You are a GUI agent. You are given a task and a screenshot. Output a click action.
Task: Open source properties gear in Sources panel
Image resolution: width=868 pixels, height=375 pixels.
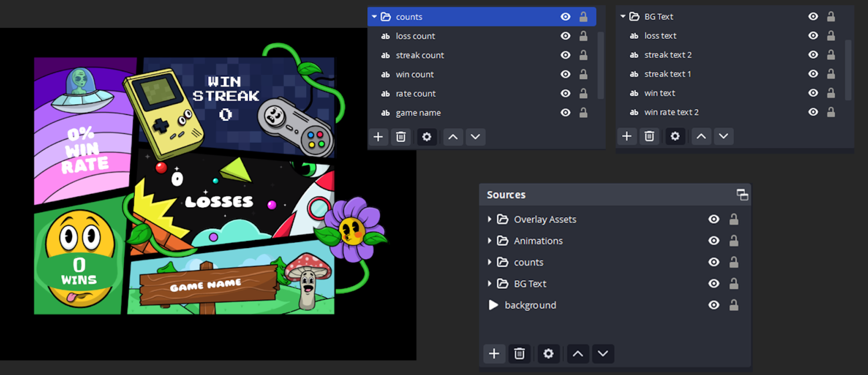[x=548, y=354]
